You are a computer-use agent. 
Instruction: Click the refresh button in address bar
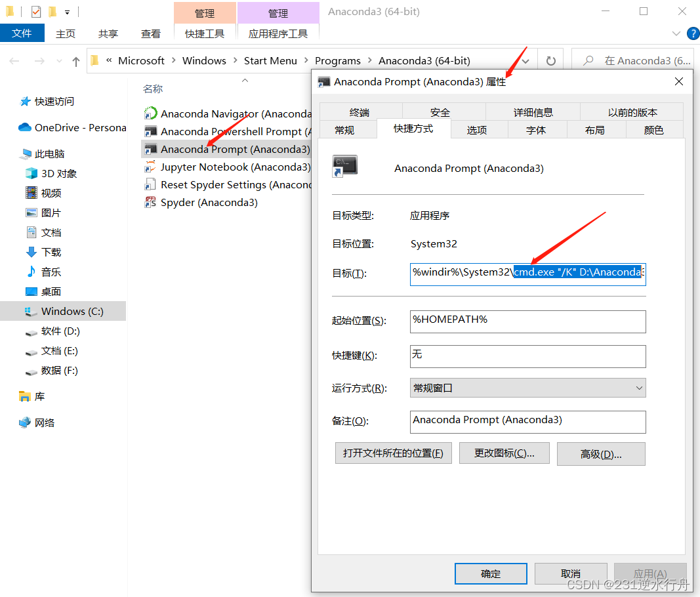click(551, 61)
